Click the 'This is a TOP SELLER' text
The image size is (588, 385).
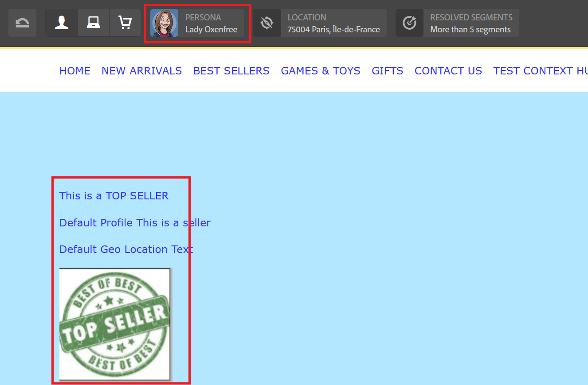pos(114,196)
